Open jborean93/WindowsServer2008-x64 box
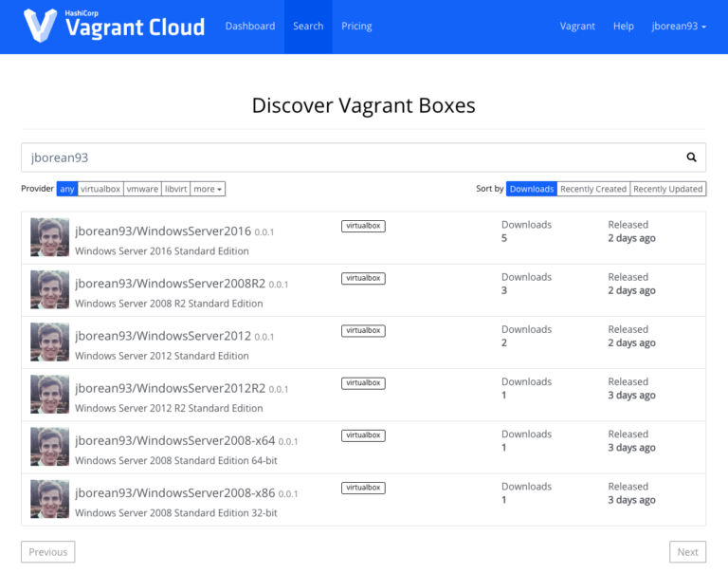The width and height of the screenshot is (728, 573). click(175, 440)
